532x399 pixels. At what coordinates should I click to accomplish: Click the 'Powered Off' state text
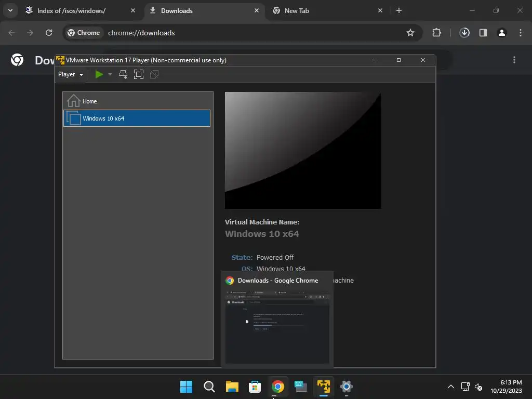point(275,258)
